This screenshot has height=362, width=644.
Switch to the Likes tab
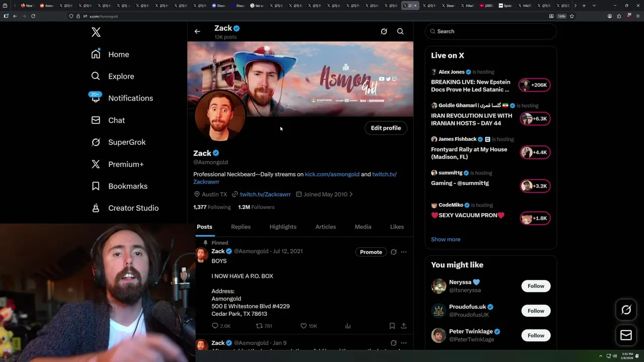point(397,227)
